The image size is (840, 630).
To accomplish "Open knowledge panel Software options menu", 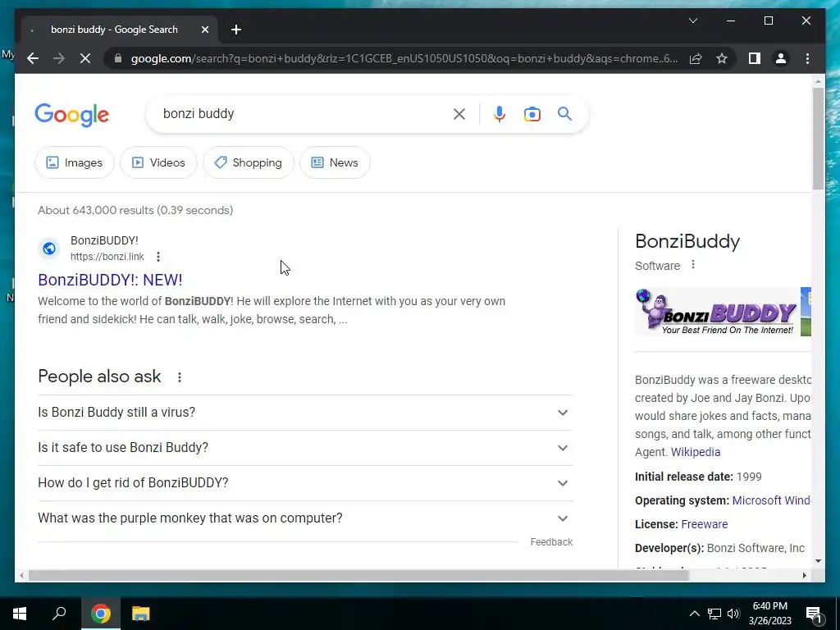I will click(x=692, y=265).
